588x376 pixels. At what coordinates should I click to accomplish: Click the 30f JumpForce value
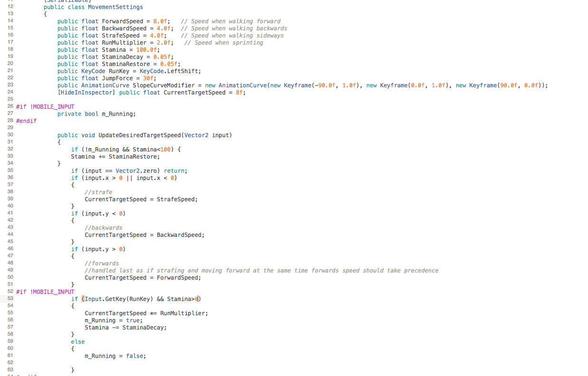click(149, 78)
